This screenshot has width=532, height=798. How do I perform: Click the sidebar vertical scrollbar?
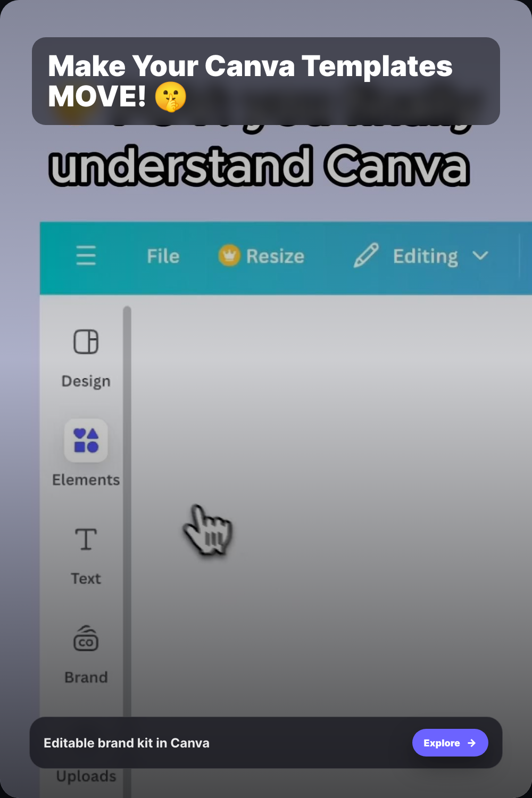click(127, 479)
